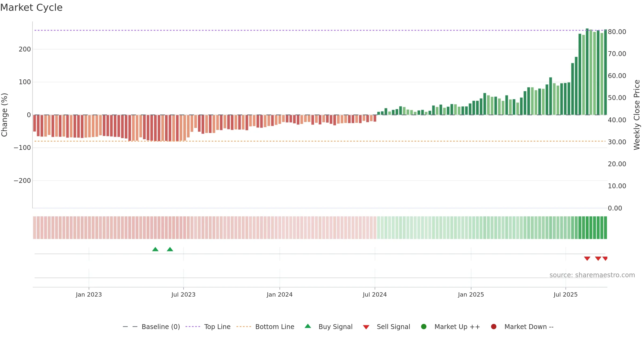
Task: Click the Jul 2023 axis label
Action: pos(184,295)
